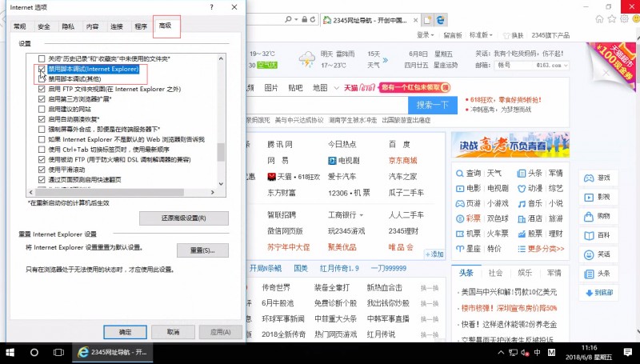Toggle 启用第三方浏览器扩展 checkbox
This screenshot has width=640, height=364.
[42, 98]
